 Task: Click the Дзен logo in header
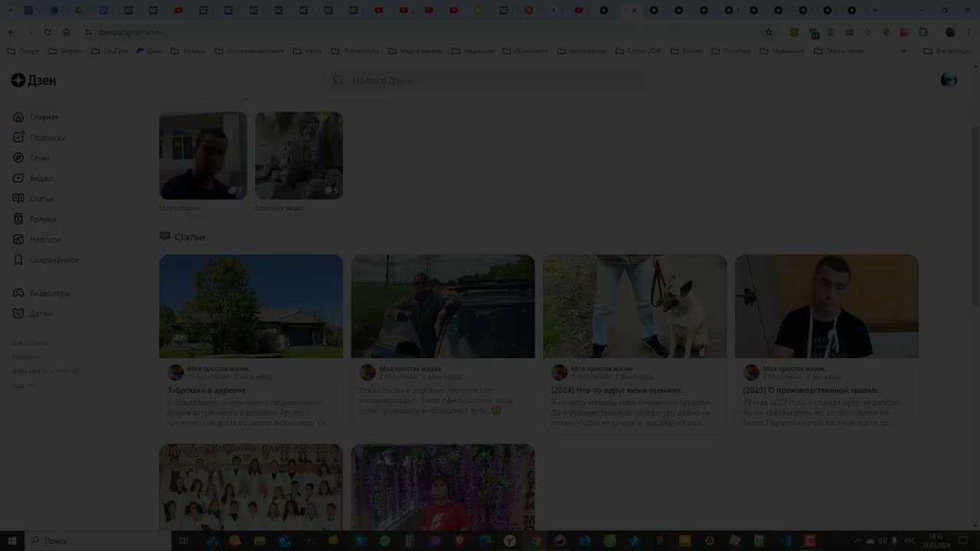click(x=34, y=80)
